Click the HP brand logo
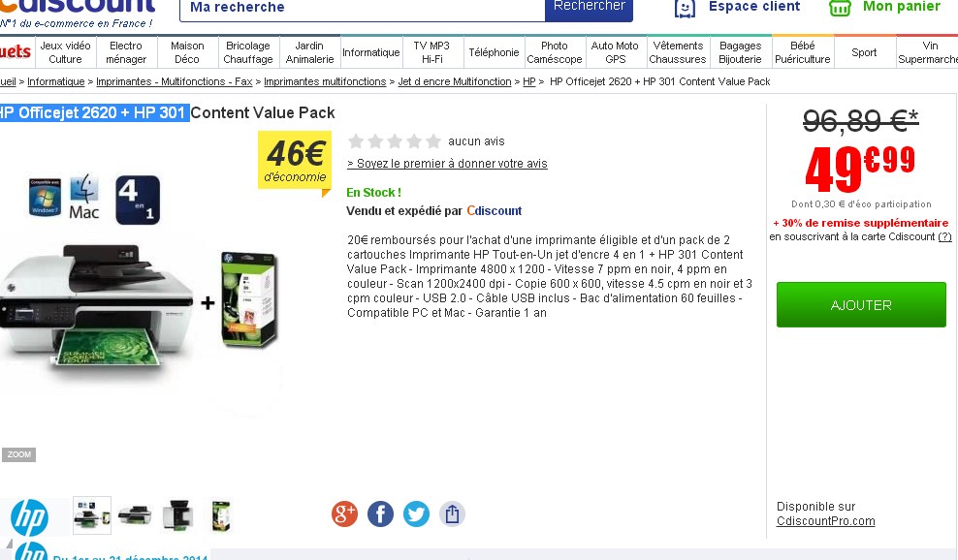 point(29,518)
